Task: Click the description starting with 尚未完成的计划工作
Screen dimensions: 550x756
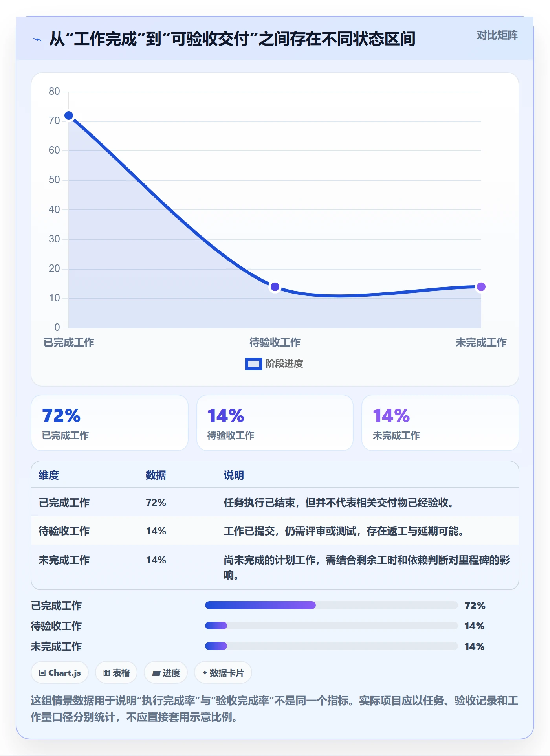Action: (x=367, y=567)
